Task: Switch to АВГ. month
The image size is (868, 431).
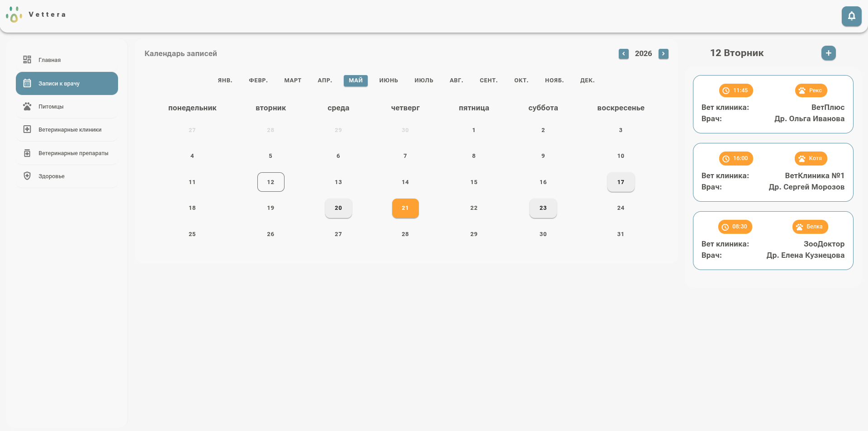Action: 456,81
